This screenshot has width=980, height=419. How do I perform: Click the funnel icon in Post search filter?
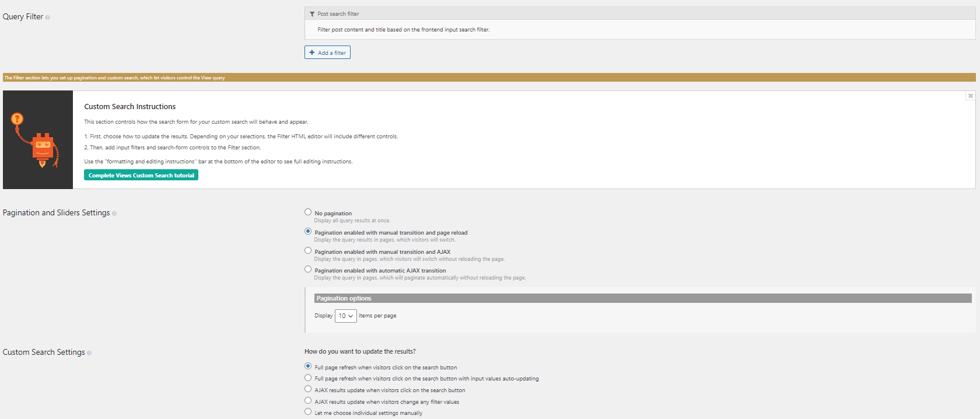point(312,14)
